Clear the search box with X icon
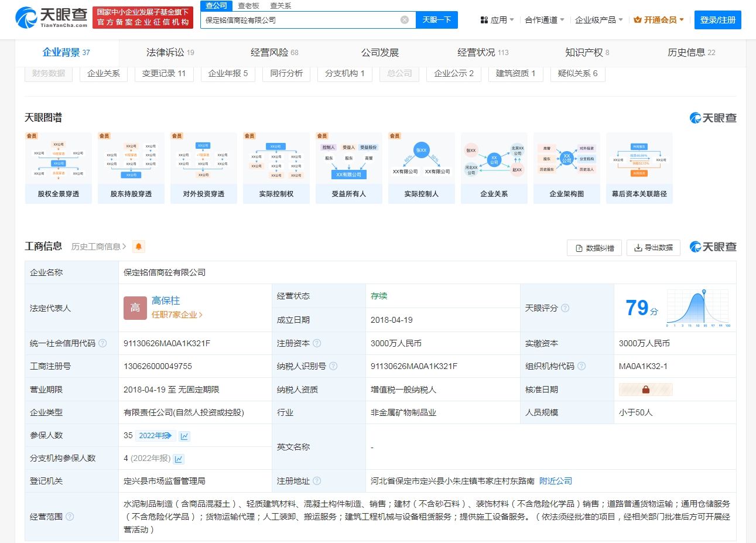Screen dimensions: 756x543 pos(405,20)
